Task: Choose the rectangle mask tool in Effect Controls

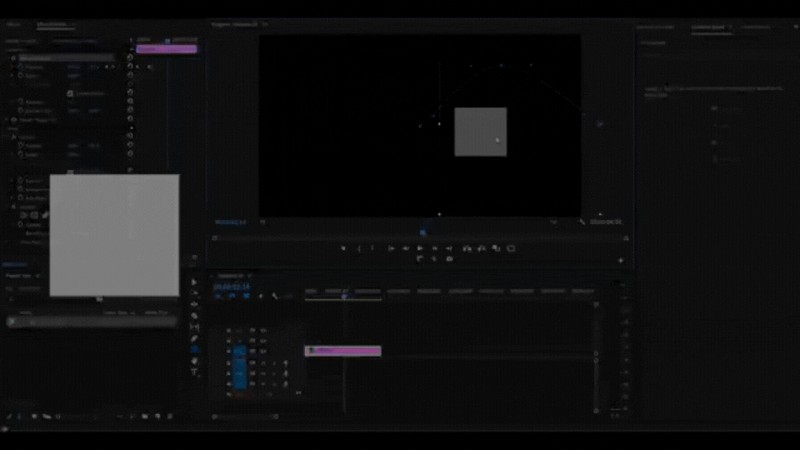Action: pos(34,215)
